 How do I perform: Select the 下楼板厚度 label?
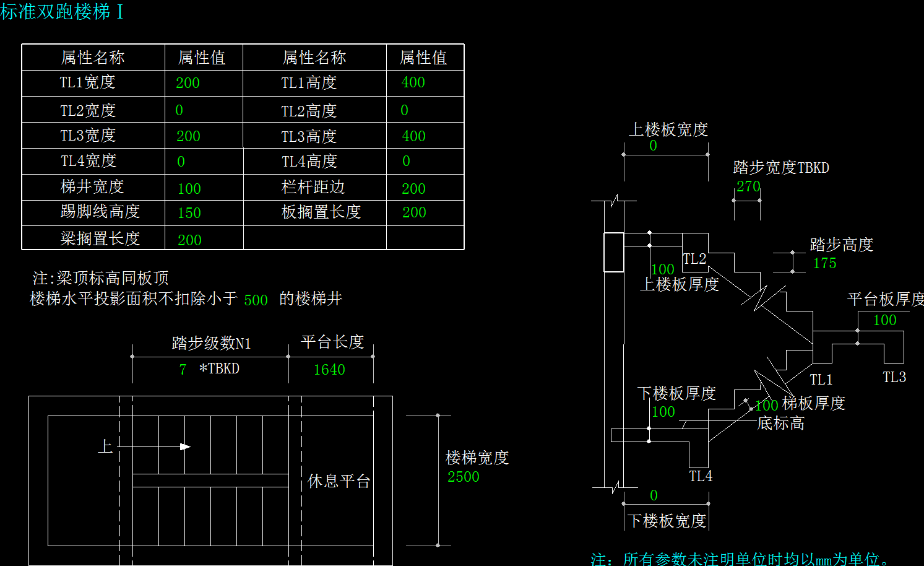pos(676,393)
